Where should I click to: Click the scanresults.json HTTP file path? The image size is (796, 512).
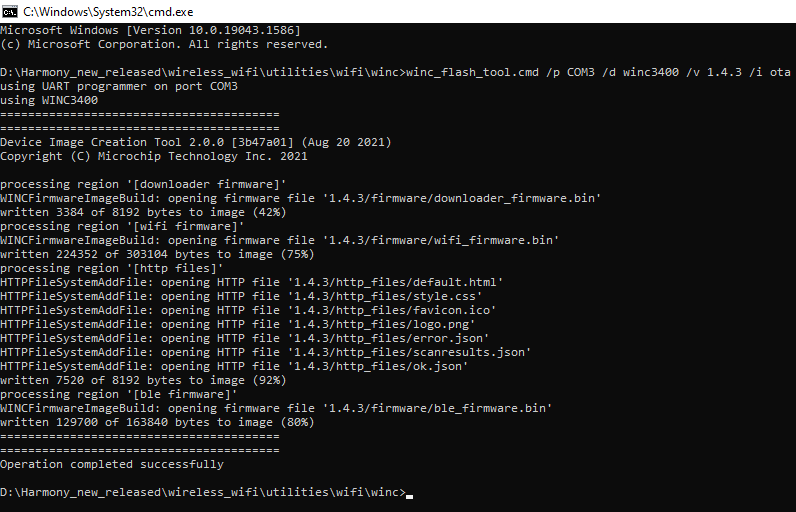click(409, 352)
